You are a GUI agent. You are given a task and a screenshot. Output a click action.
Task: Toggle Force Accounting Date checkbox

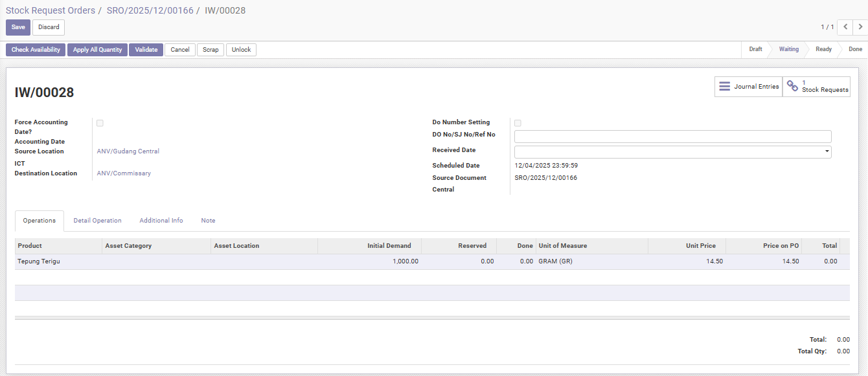coord(100,123)
